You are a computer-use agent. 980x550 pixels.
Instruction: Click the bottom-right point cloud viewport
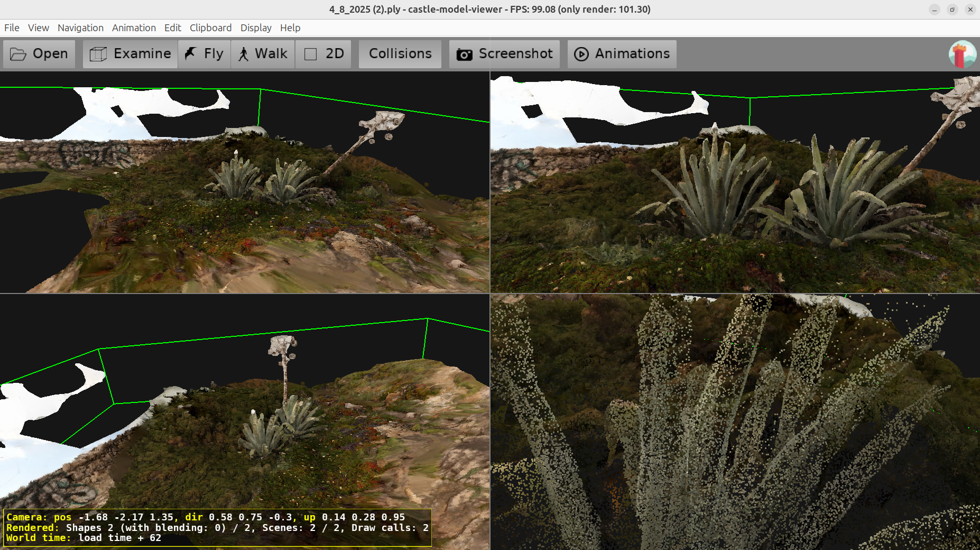pyautogui.click(x=735, y=422)
